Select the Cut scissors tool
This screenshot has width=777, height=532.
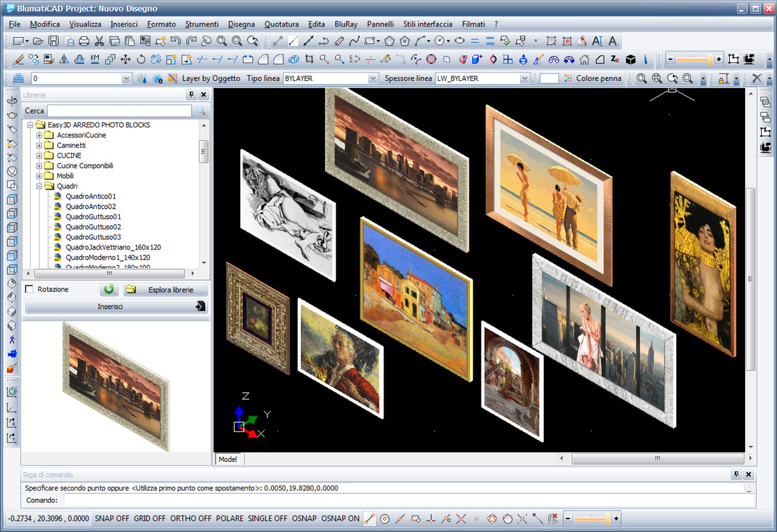pos(99,41)
